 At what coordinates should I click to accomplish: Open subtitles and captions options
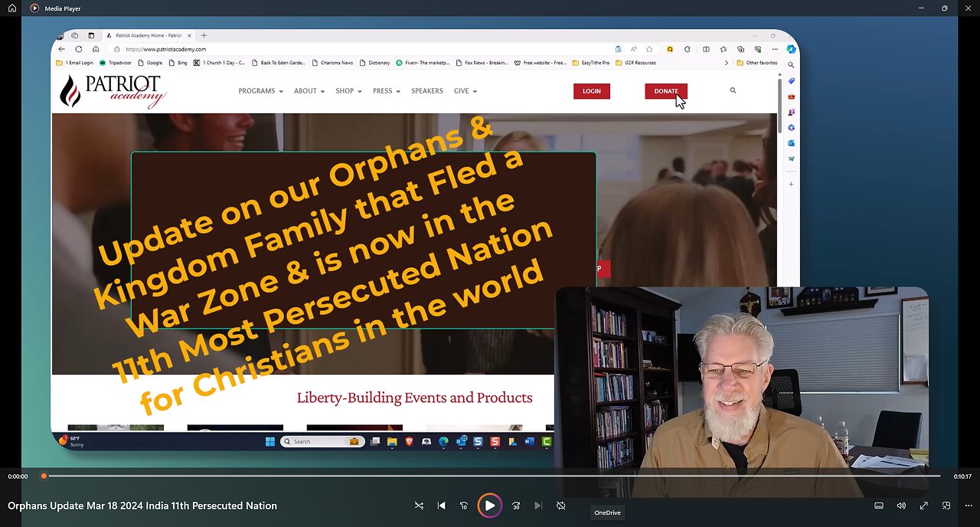coord(879,506)
